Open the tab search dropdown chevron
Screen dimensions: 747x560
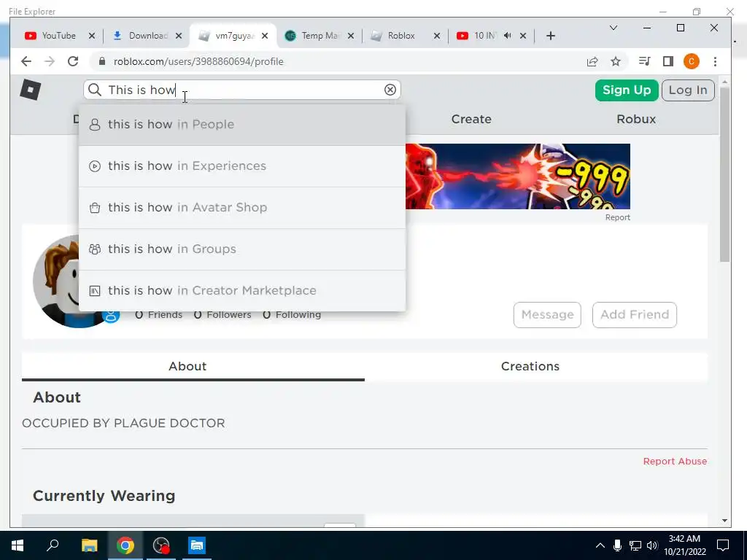[x=614, y=28]
